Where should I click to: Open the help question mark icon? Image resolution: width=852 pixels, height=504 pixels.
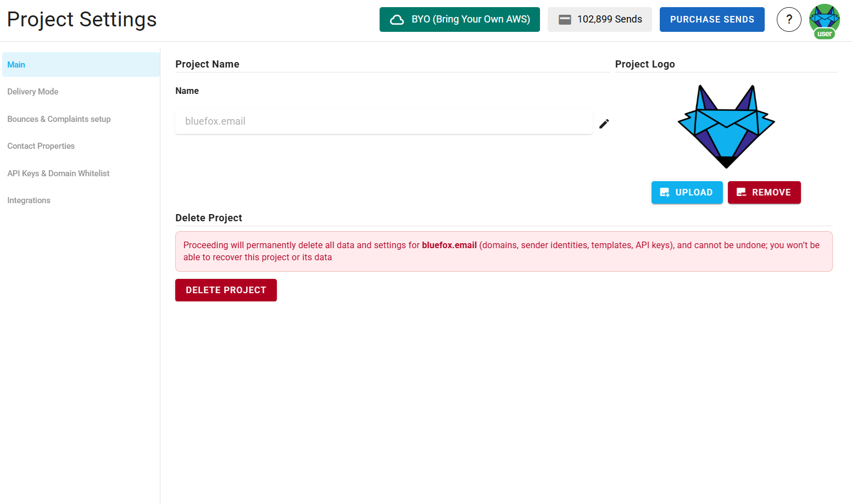pos(789,19)
